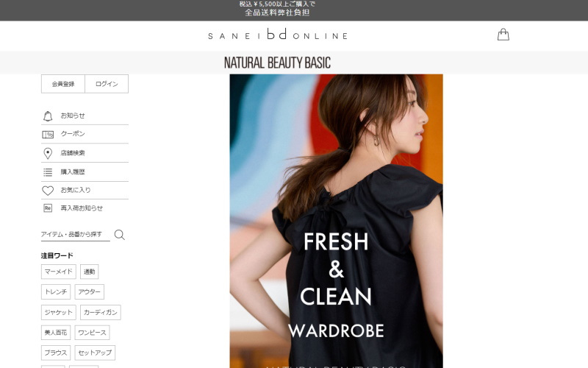Select the ワンピース keyword tag
The image size is (588, 368).
pyautogui.click(x=92, y=333)
